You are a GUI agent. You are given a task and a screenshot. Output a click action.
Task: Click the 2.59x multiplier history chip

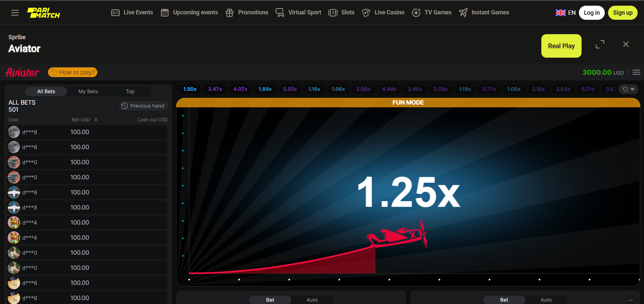point(441,89)
